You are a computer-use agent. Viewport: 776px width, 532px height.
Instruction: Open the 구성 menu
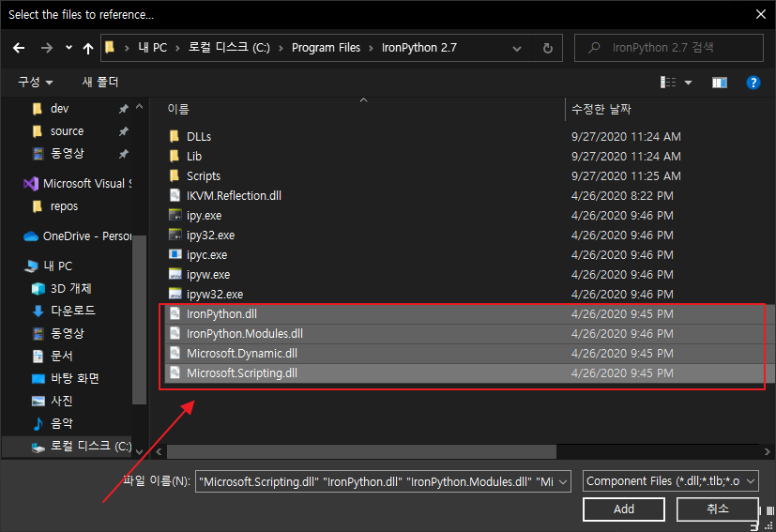35,82
